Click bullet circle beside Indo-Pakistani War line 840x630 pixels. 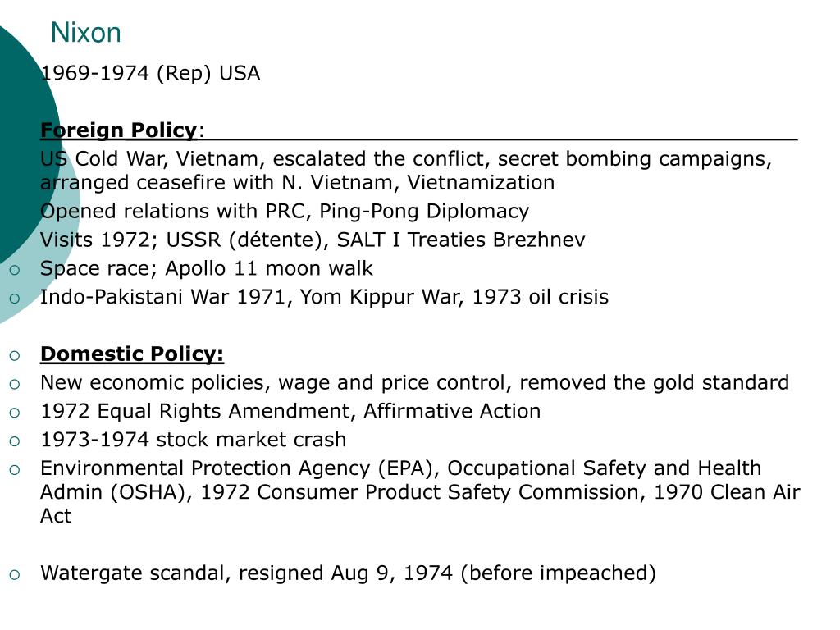click(15, 299)
